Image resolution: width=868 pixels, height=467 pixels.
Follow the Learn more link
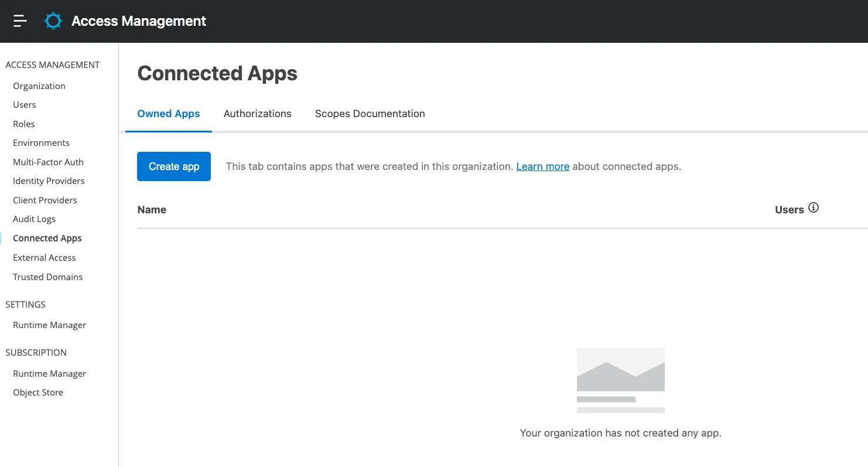tap(542, 166)
